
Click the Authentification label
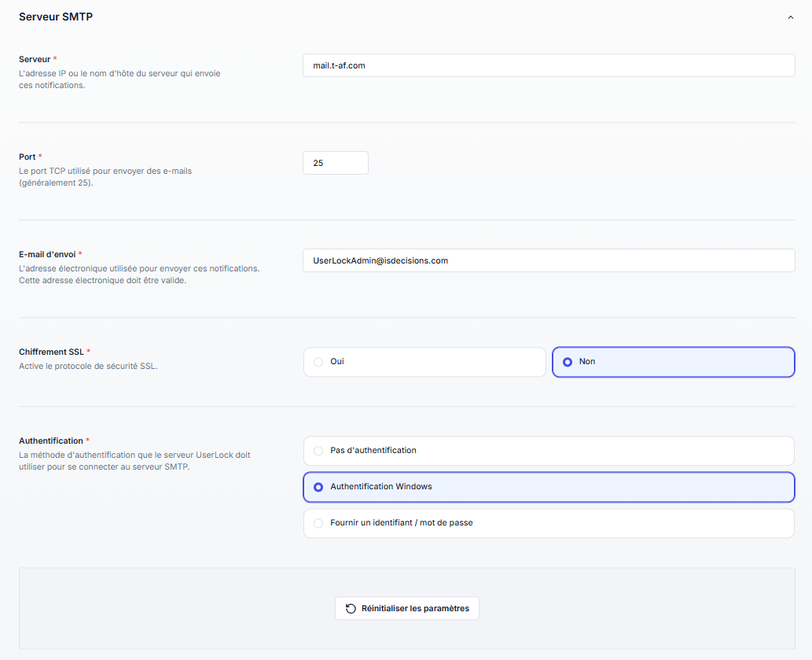[x=51, y=441]
